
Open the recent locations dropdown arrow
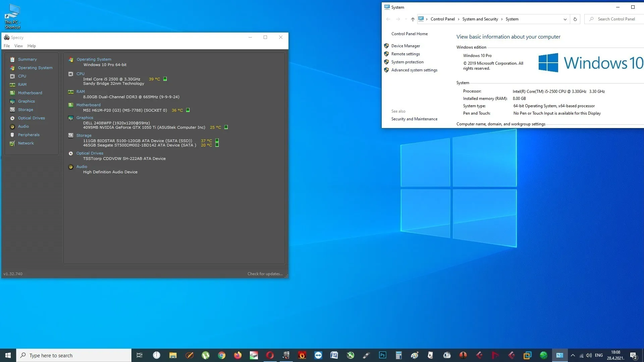pyautogui.click(x=406, y=19)
